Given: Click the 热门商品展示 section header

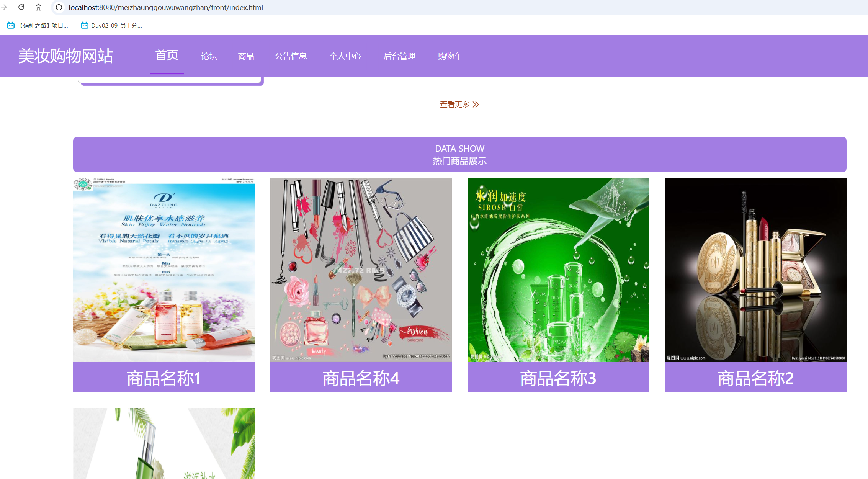Looking at the screenshot, I should click(x=459, y=154).
